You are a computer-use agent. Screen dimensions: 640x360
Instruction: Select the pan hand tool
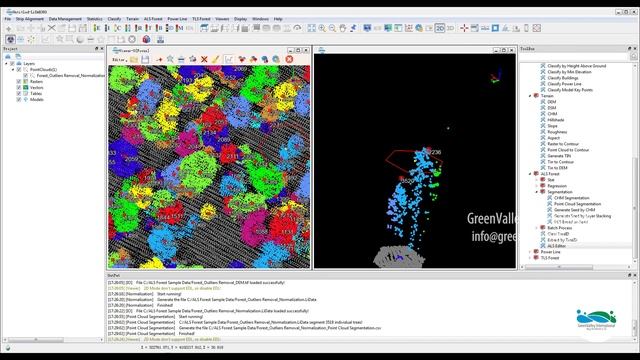coord(342,28)
